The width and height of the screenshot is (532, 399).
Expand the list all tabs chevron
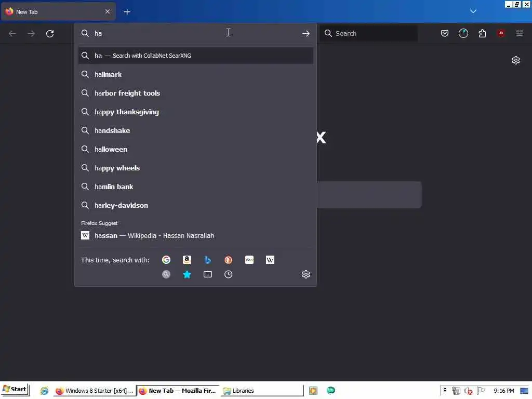tap(473, 11)
